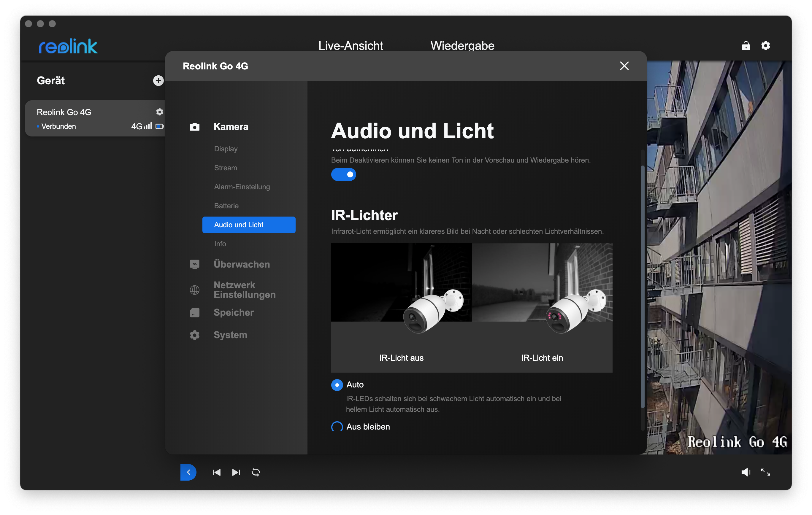Click the refresh loop icon in bottom bar
Screen dimensions: 812x515
coord(256,472)
